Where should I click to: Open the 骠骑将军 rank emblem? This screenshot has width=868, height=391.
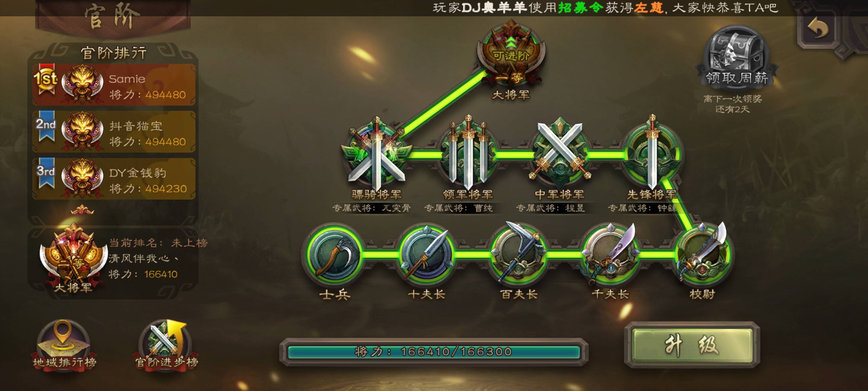(376, 154)
